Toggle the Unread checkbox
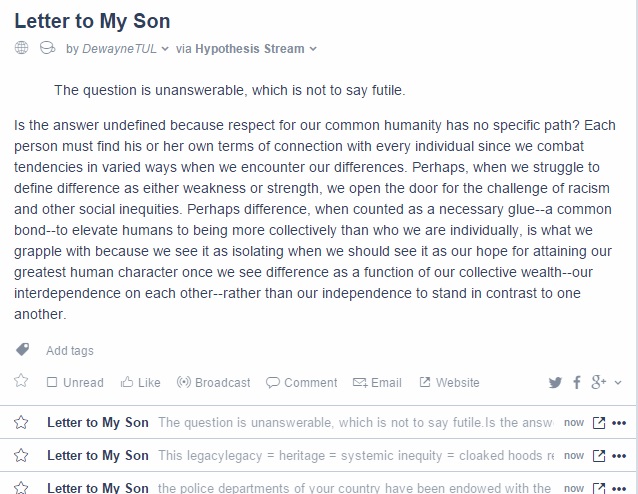638x494 pixels. (52, 382)
